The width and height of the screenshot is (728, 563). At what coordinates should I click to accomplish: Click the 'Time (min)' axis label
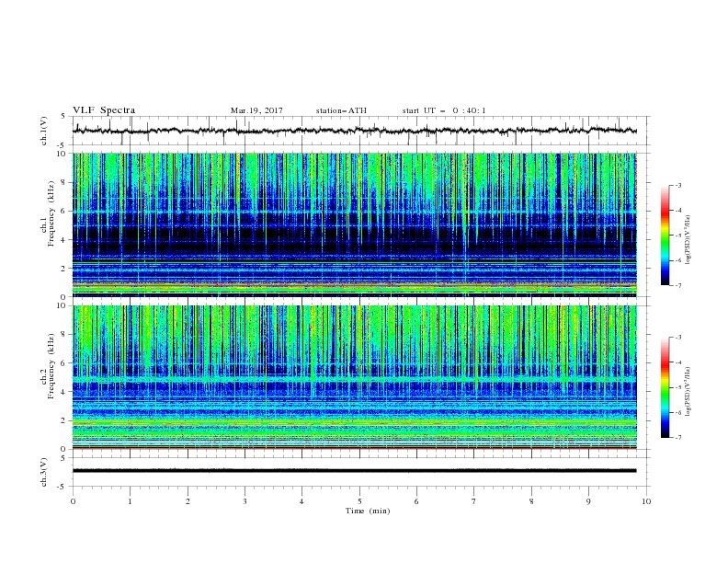[x=368, y=511]
